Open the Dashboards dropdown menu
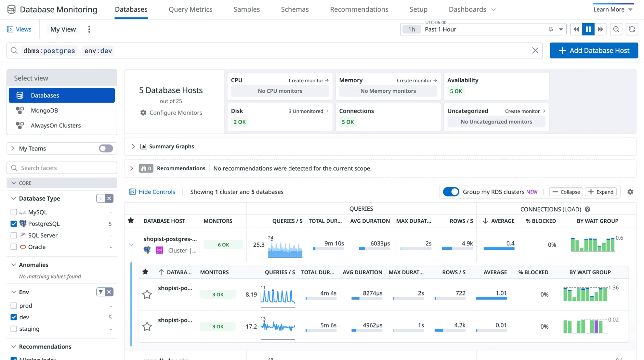Screen dimensions: 644x360 (x=472, y=10)
